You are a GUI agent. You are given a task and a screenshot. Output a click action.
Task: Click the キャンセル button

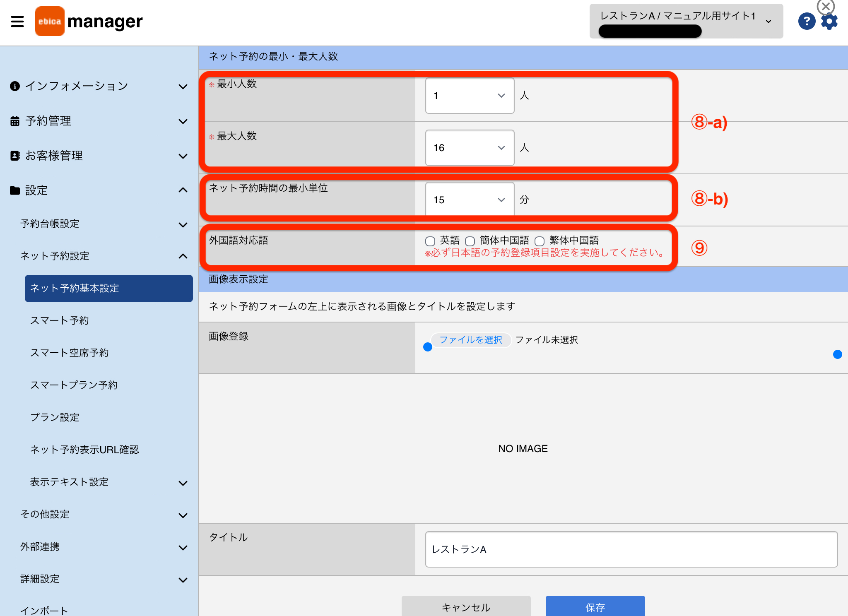466,606
